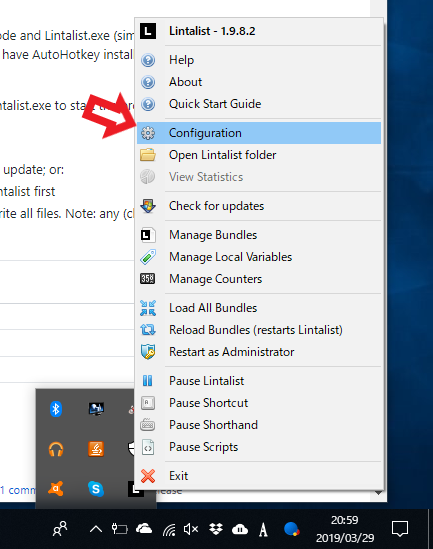Screen dimensions: 433x549
Task: Click the Lintalist L icon in tray overflow
Action: 135,489
